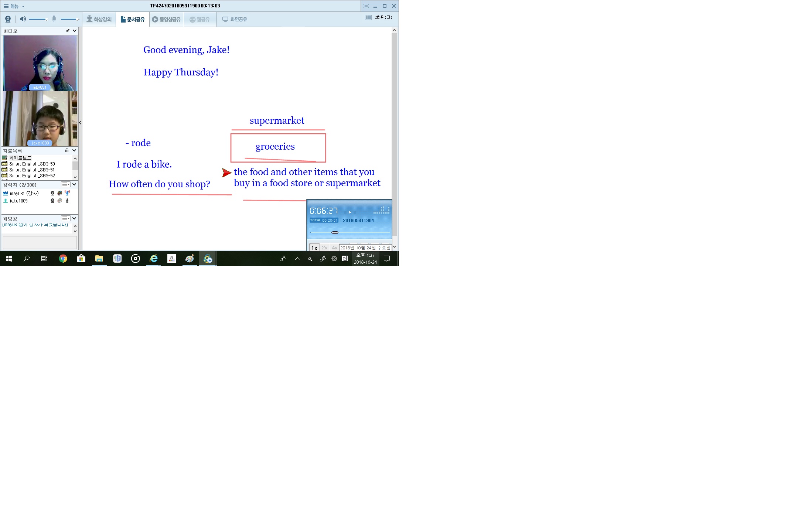Set the playback speed to 2x
Viewport: 798px width, 532px height.
coord(324,248)
